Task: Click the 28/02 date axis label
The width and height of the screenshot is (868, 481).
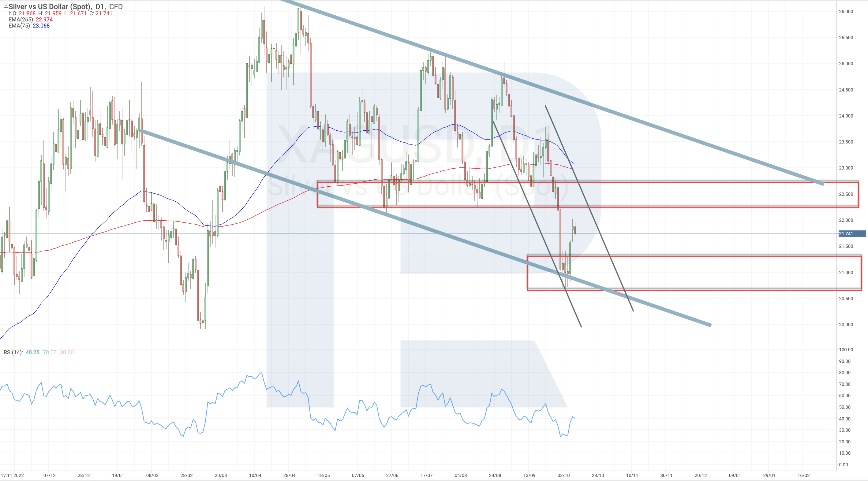Action: (187, 475)
